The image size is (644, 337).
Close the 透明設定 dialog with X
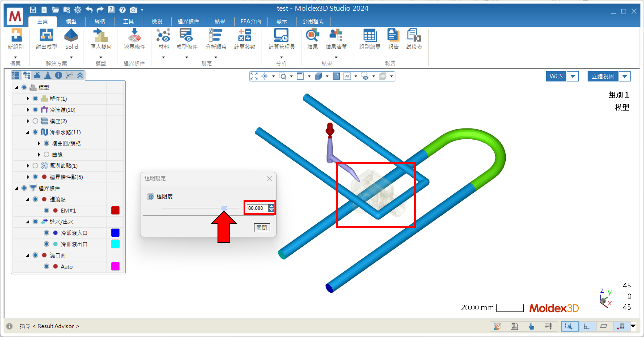click(269, 179)
